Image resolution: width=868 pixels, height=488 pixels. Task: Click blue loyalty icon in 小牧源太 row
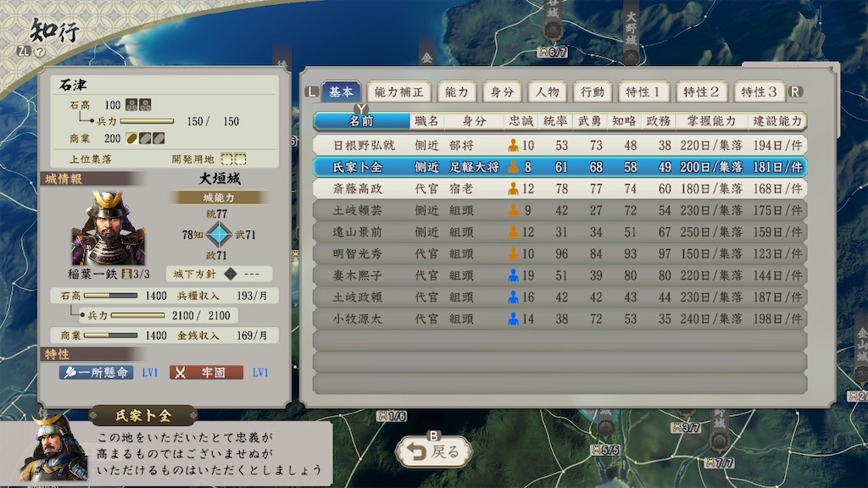pyautogui.click(x=513, y=319)
